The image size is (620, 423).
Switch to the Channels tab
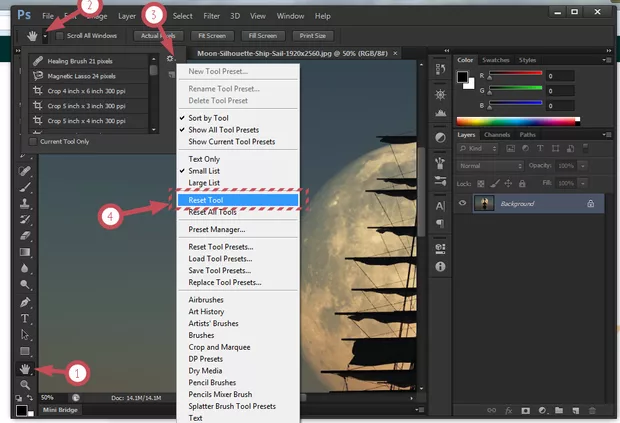pyautogui.click(x=496, y=134)
